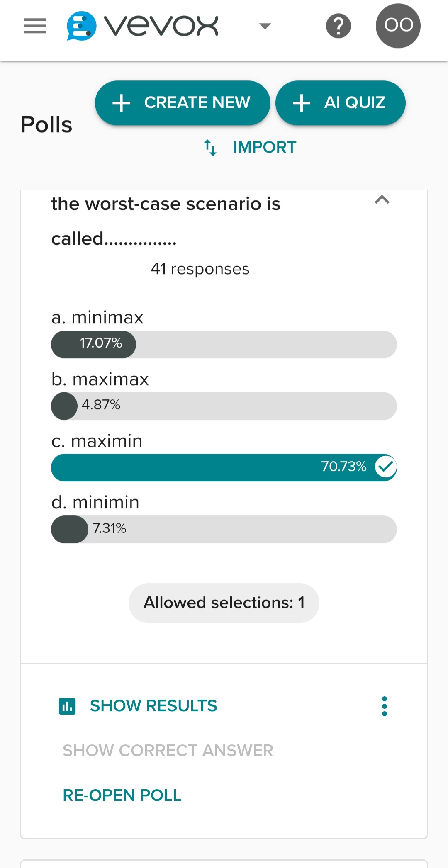The height and width of the screenshot is (868, 448).
Task: Toggle the greyed Show Correct Answer option
Action: (168, 750)
